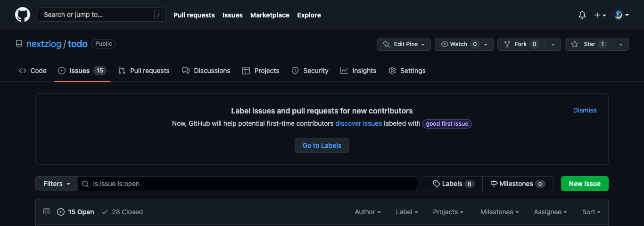Switch to the Settings tab

pos(407,71)
